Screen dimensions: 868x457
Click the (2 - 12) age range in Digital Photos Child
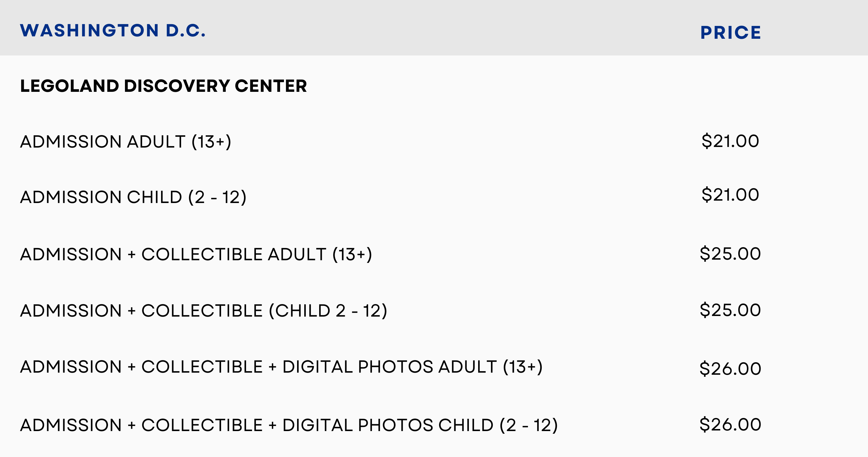point(528,425)
